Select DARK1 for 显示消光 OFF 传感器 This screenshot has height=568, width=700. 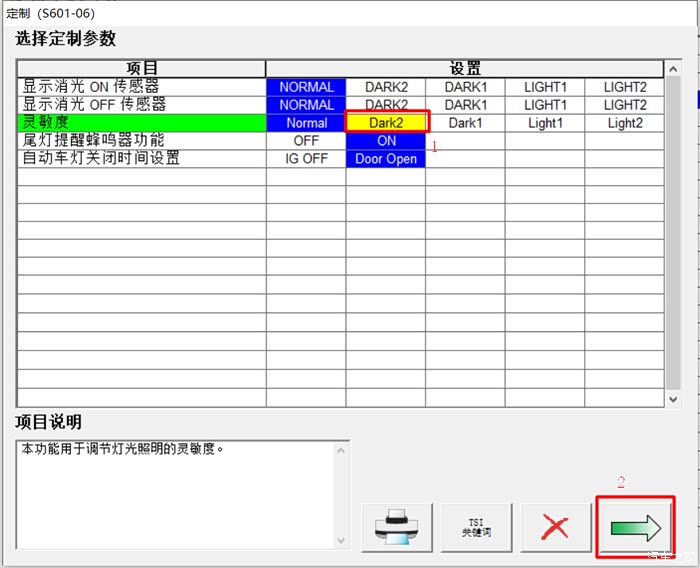point(465,105)
